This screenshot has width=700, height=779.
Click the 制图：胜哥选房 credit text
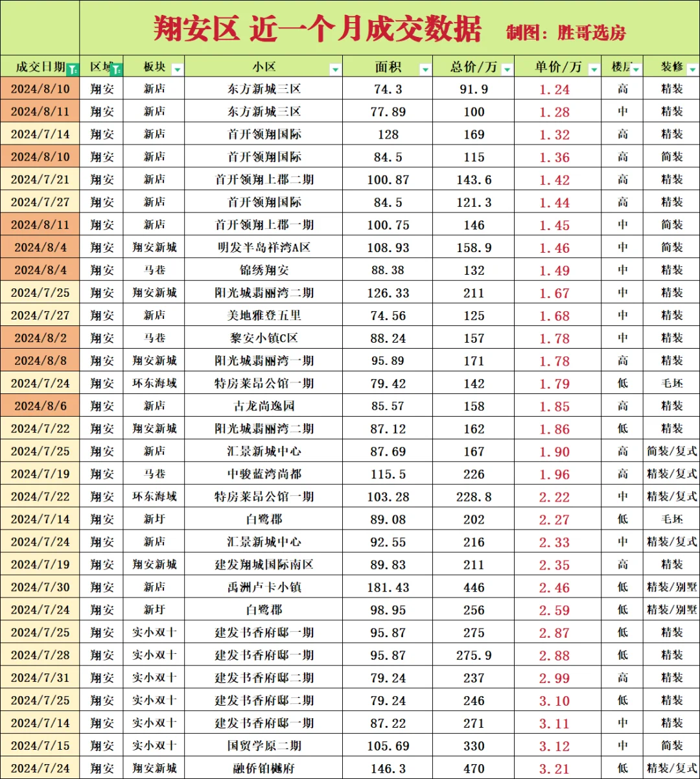point(568,32)
